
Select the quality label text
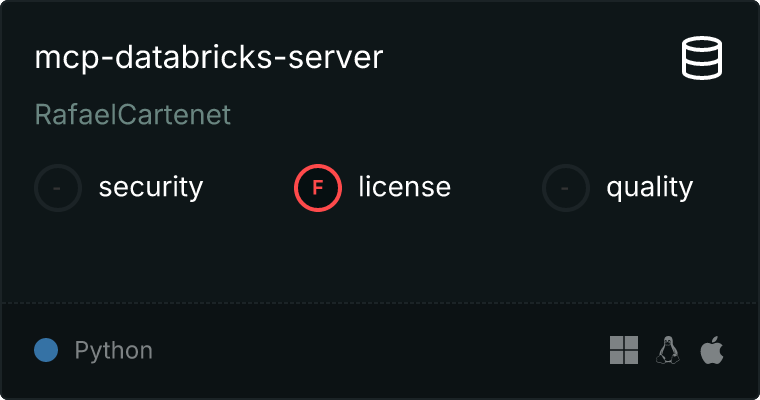(x=650, y=188)
